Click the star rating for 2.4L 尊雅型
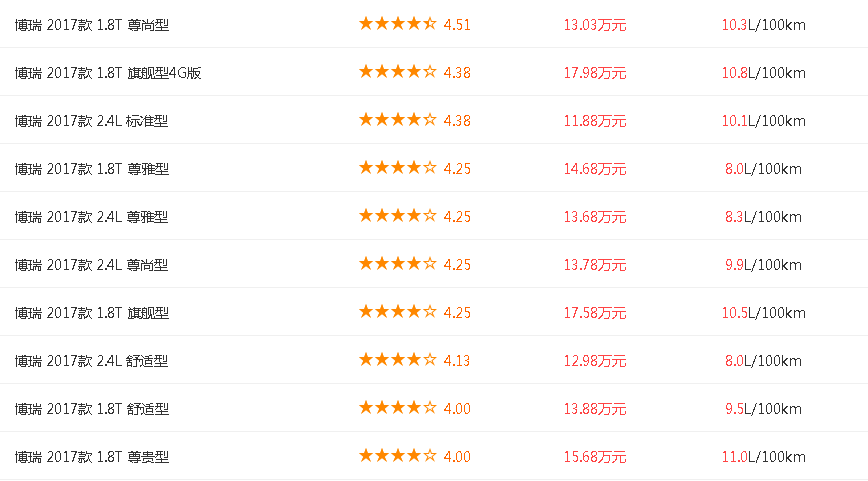Viewport: 868px width, 481px height. (x=398, y=216)
